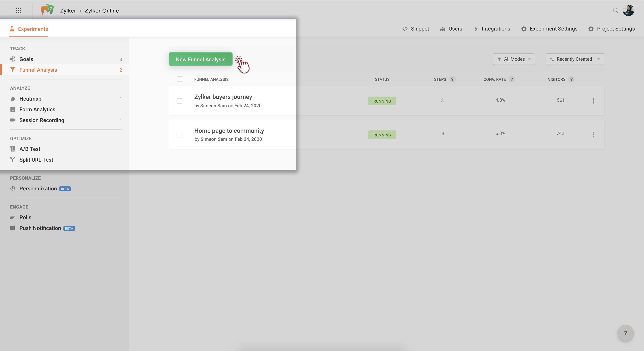This screenshot has height=351, width=644.
Task: Click the Steps column help icon
Action: [x=452, y=79]
